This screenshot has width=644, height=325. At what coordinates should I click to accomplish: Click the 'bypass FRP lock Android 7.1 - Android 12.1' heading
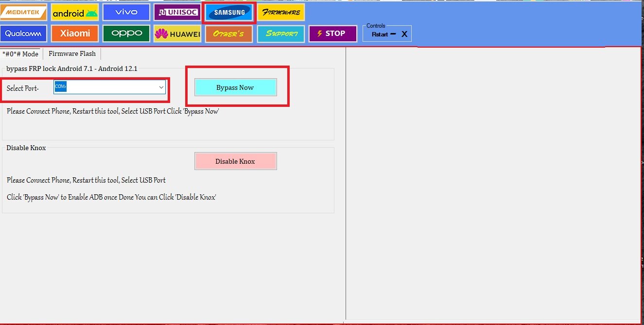(x=72, y=69)
